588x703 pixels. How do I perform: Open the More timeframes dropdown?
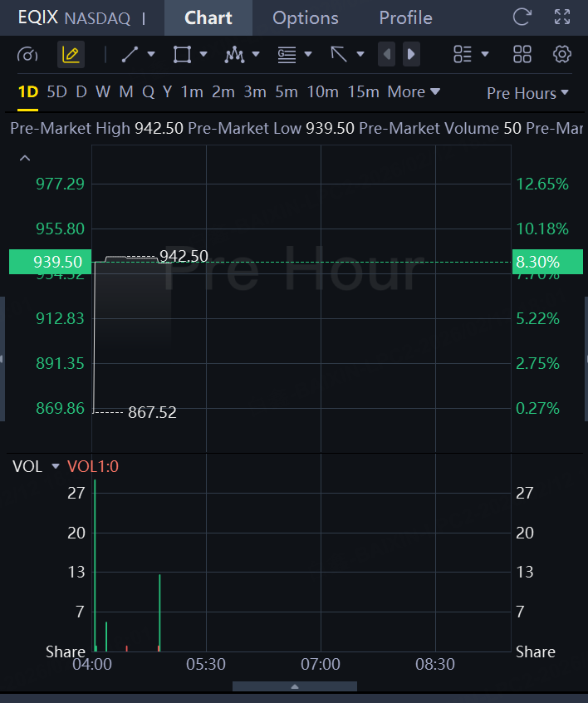(x=414, y=92)
